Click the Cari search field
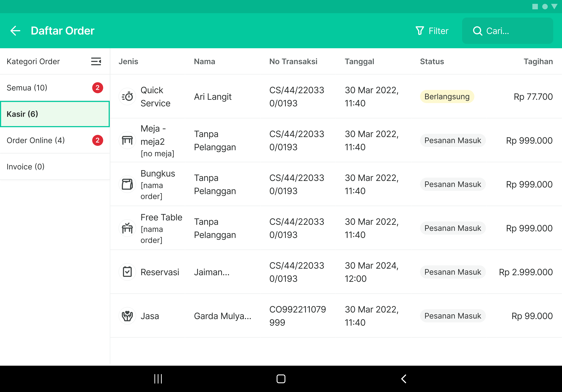Screen dimensions: 562x392 tap(507, 31)
